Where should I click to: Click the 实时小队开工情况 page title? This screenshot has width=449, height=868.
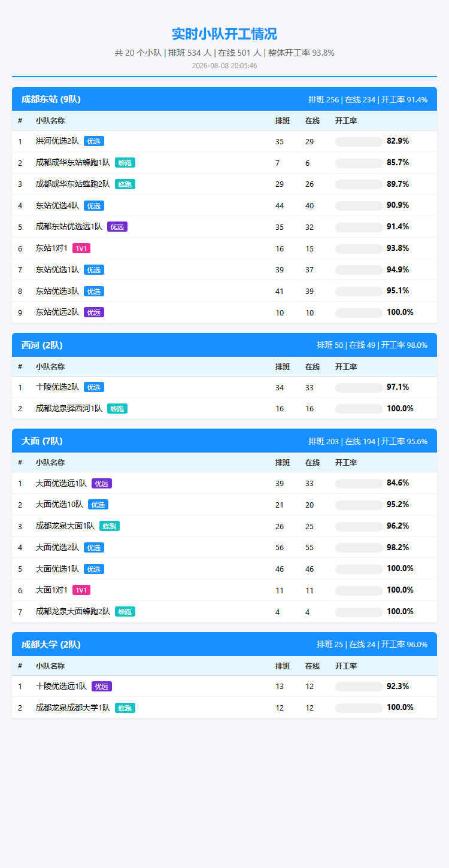224,34
